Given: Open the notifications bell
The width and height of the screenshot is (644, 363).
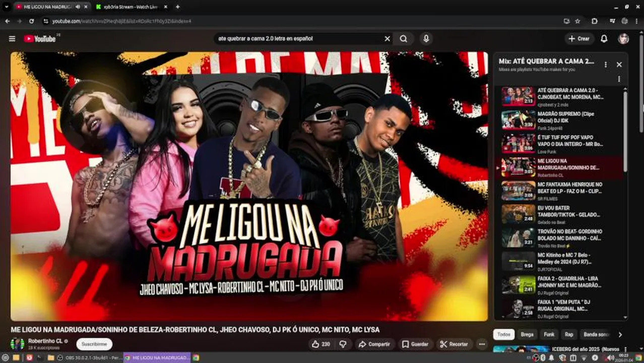Looking at the screenshot, I should (x=604, y=39).
